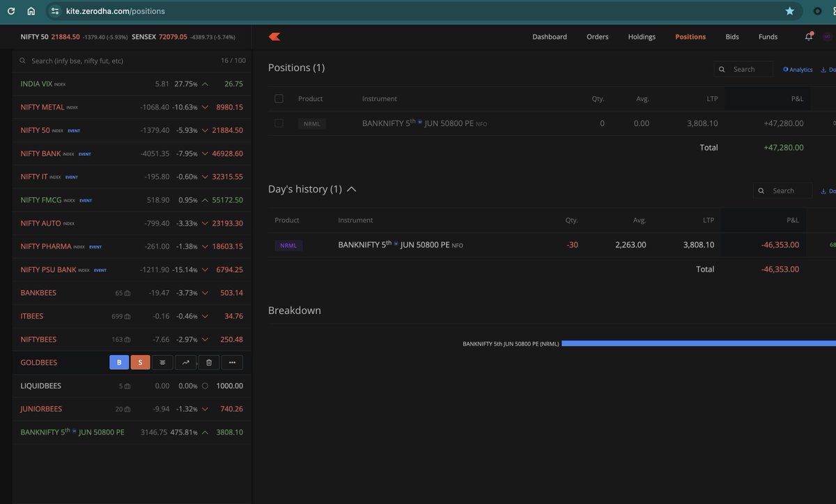Select the NIFTY IT watchlist row
The image size is (836, 504).
pyautogui.click(x=132, y=177)
